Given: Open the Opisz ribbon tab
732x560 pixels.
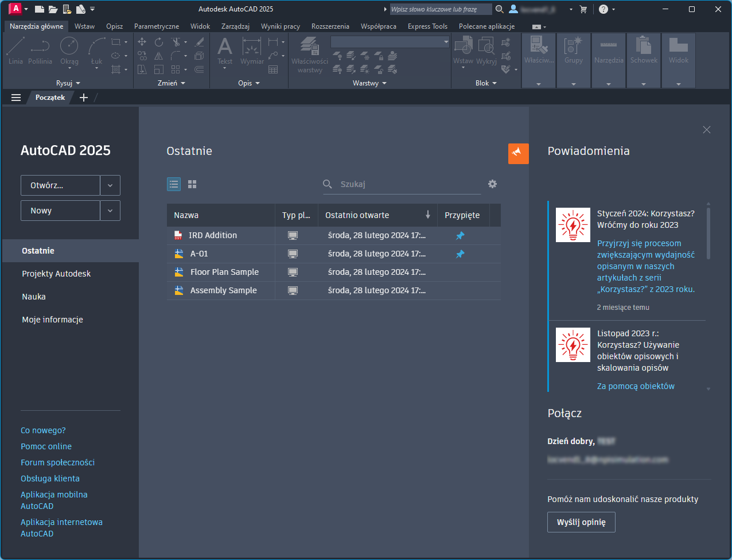Looking at the screenshot, I should point(115,26).
